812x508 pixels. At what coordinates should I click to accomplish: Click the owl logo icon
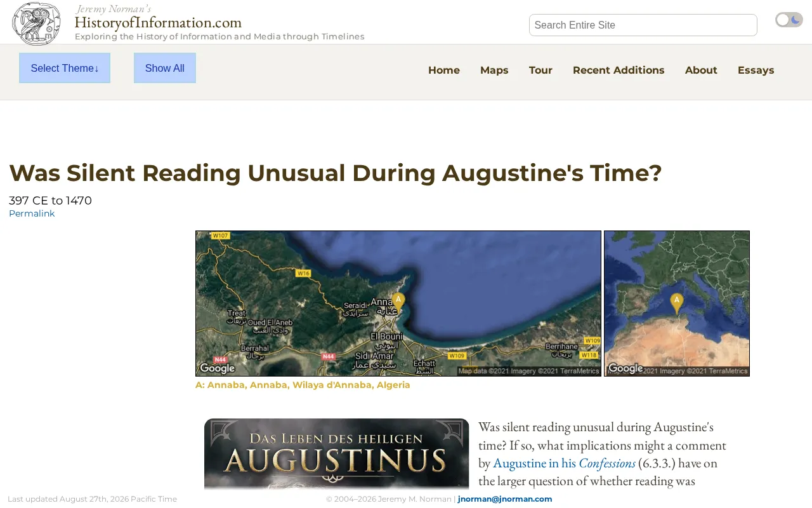click(x=36, y=23)
